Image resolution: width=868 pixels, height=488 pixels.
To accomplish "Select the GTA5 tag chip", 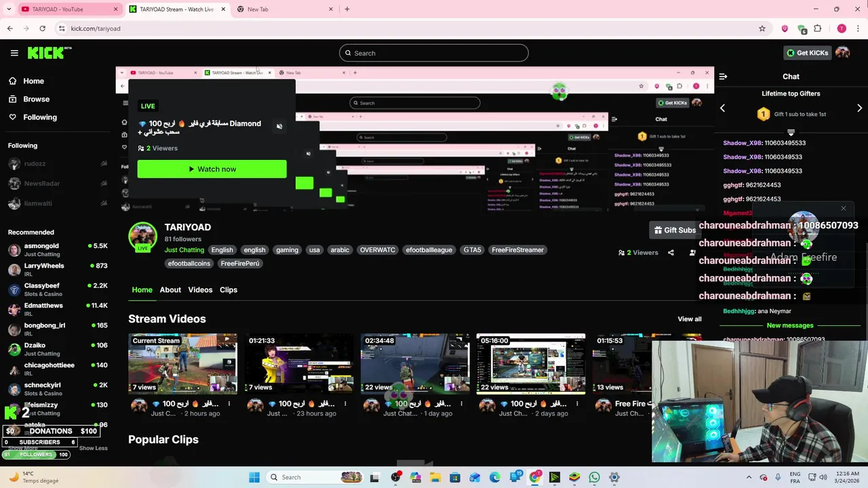I will (x=472, y=250).
